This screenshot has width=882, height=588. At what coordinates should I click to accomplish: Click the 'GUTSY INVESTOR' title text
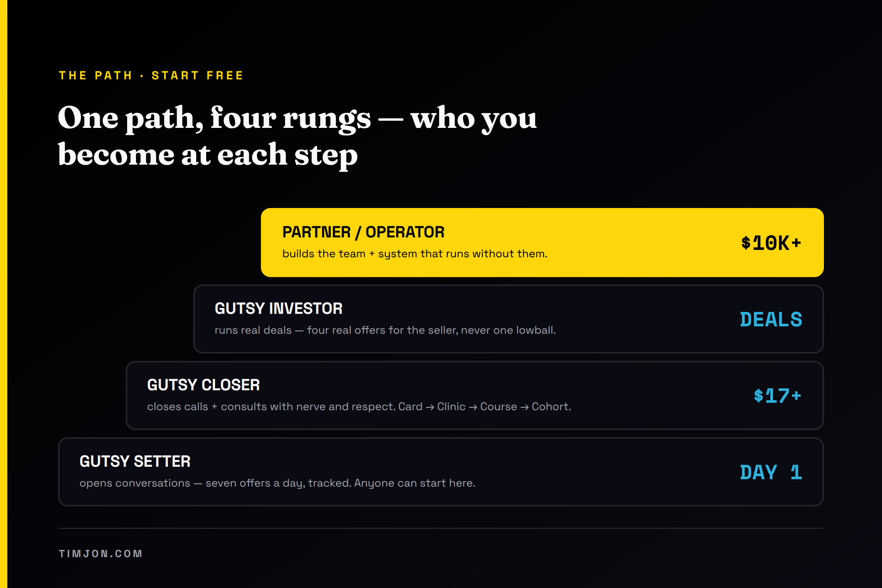point(279,309)
